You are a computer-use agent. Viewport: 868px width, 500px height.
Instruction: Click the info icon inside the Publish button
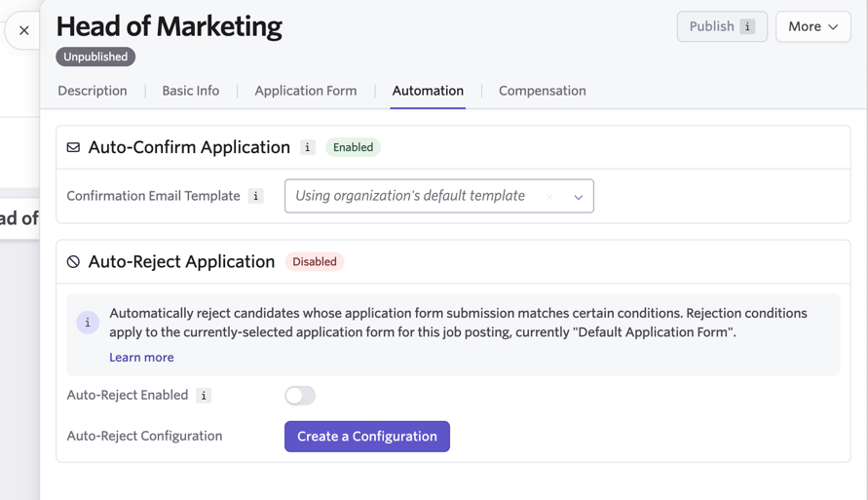click(x=747, y=26)
